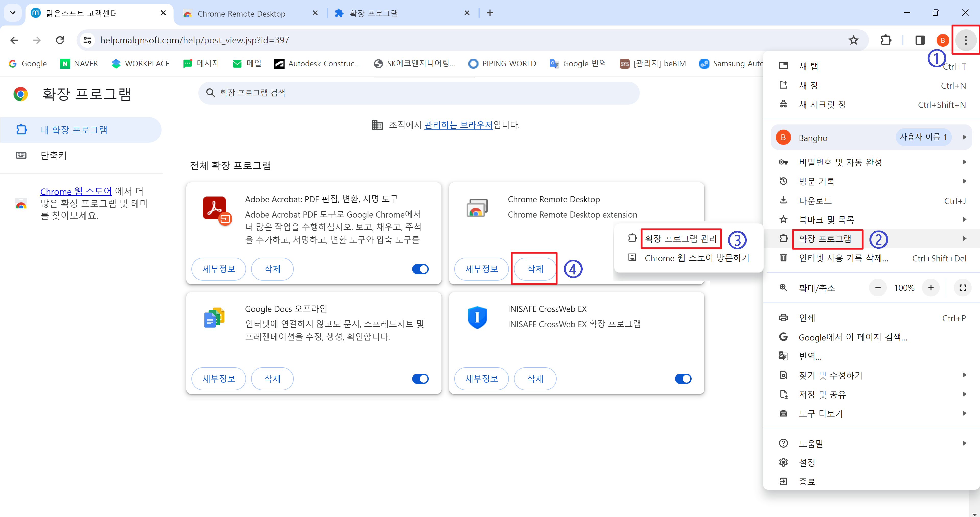Screen dimensions: 980x517
Task: Open the Autodesk Construction bookmark
Action: pyautogui.click(x=317, y=64)
